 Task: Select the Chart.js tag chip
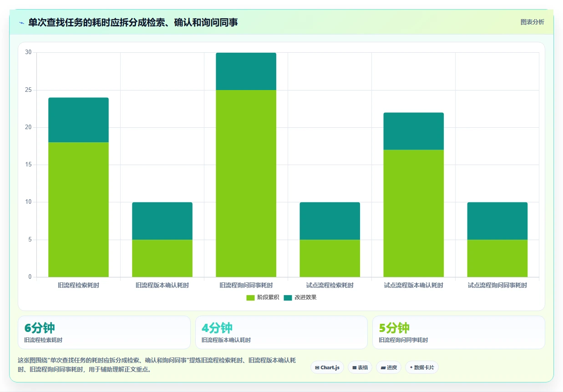[x=327, y=367]
